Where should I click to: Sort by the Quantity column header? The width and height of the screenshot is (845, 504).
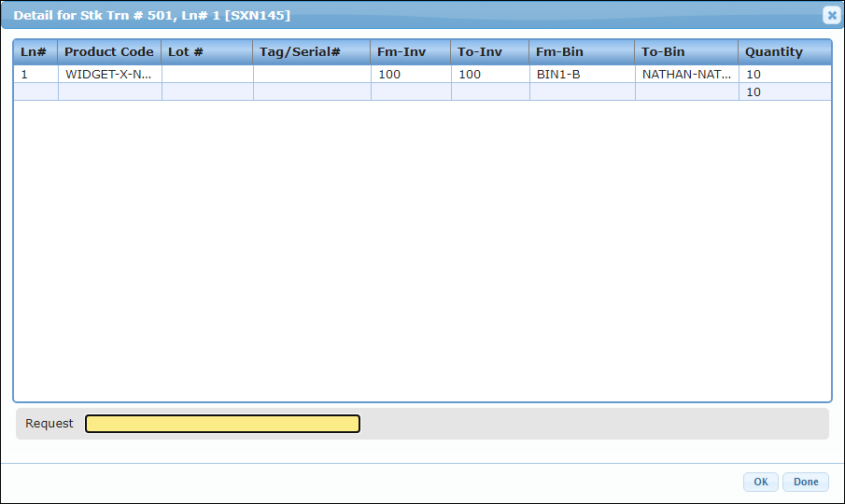[x=784, y=52]
